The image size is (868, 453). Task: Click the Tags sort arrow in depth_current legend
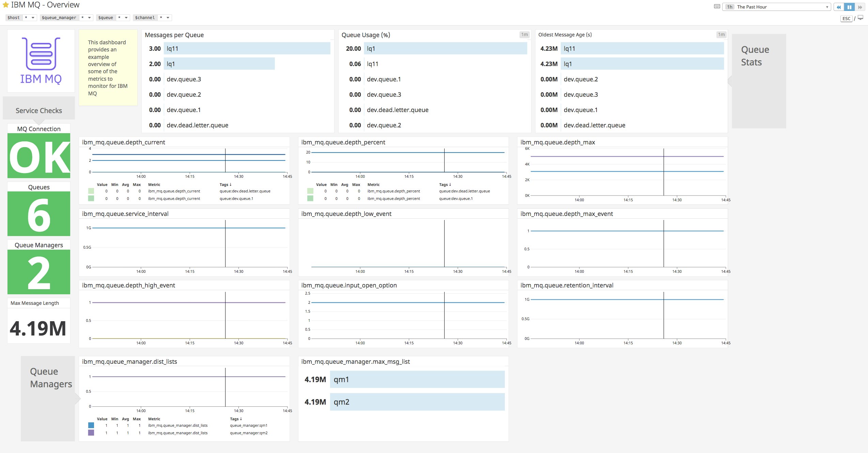tap(230, 184)
